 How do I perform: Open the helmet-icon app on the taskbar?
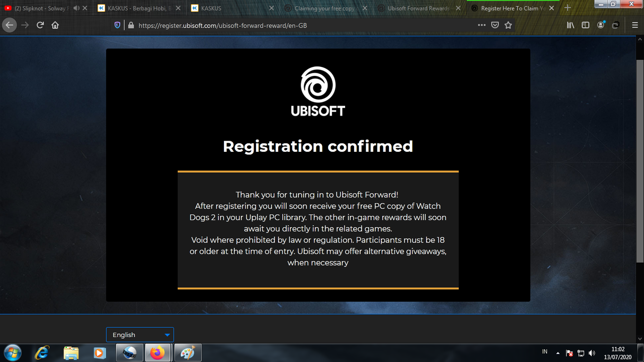[x=129, y=353]
